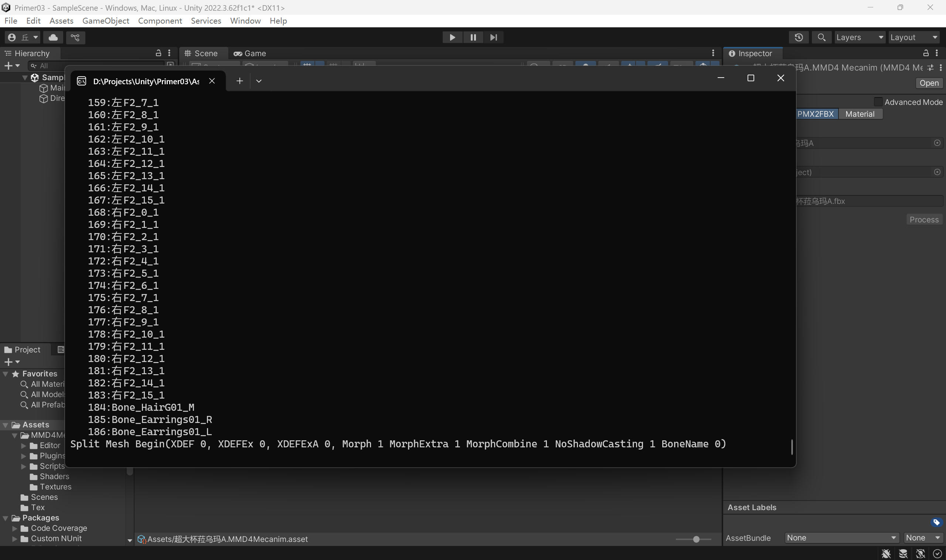Open the AssetBundle None dropdown
946x560 pixels.
point(841,538)
